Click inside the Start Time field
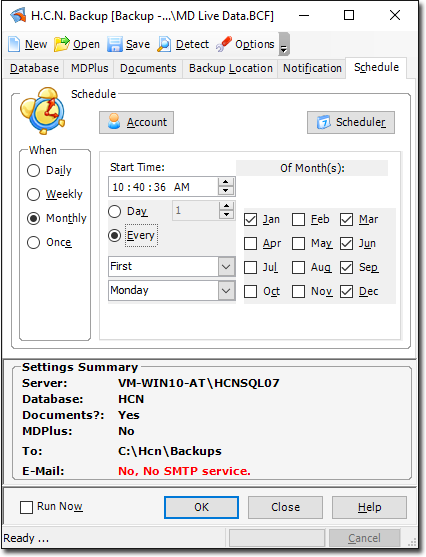426x557 pixels. coord(163,187)
